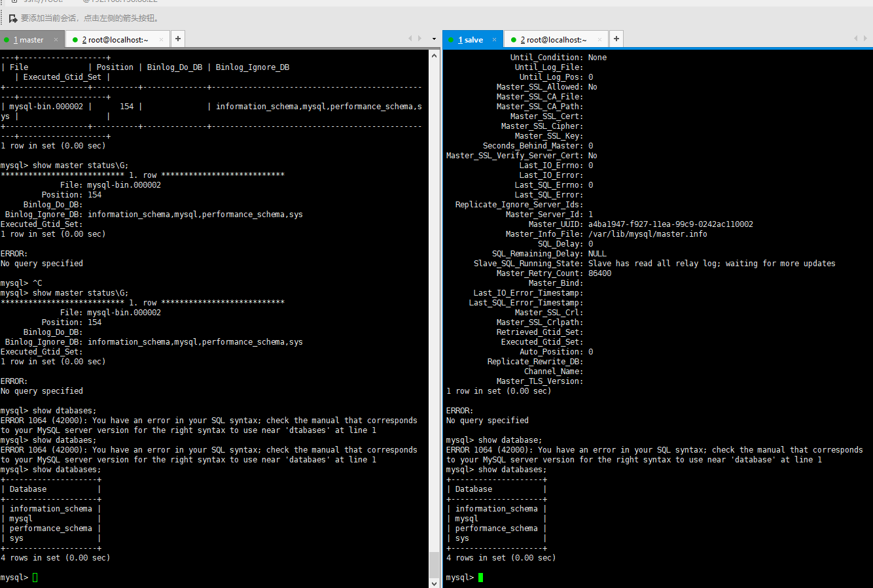This screenshot has height=588, width=873.
Task: Click the left terminal scrollbar down arrow
Action: pos(435,582)
